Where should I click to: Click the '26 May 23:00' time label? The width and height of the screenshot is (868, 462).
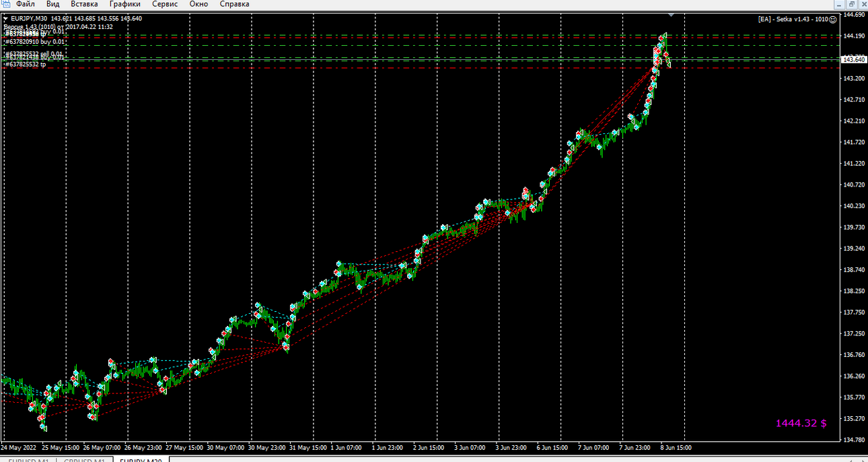(143, 447)
